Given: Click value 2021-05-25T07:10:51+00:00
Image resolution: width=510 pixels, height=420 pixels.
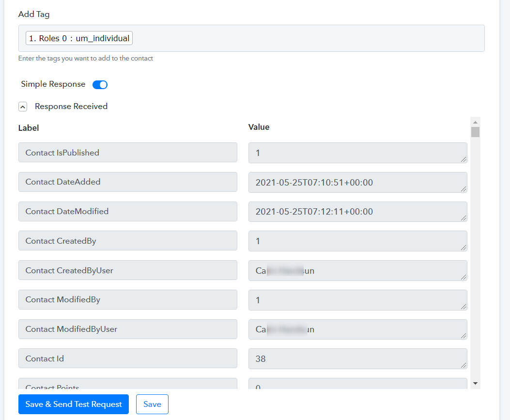Looking at the screenshot, I should click(x=358, y=182).
